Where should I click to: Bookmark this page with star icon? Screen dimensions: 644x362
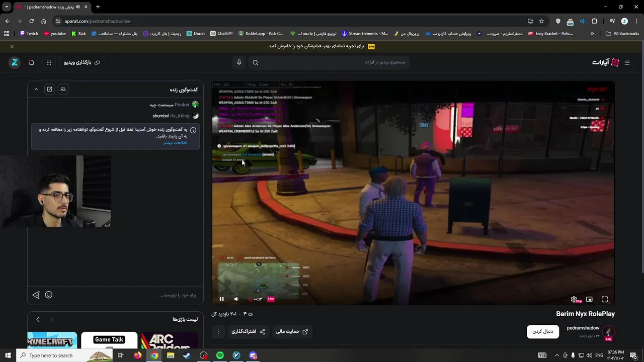(541, 21)
